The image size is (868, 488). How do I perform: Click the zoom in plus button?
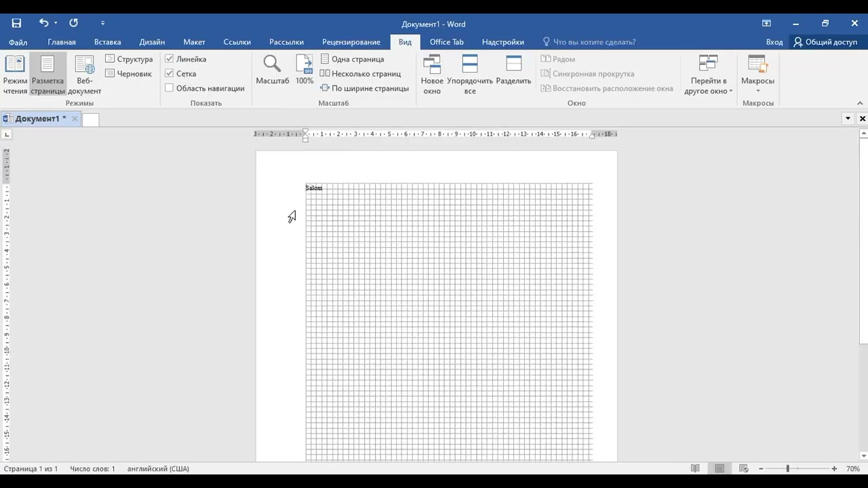tap(834, 468)
